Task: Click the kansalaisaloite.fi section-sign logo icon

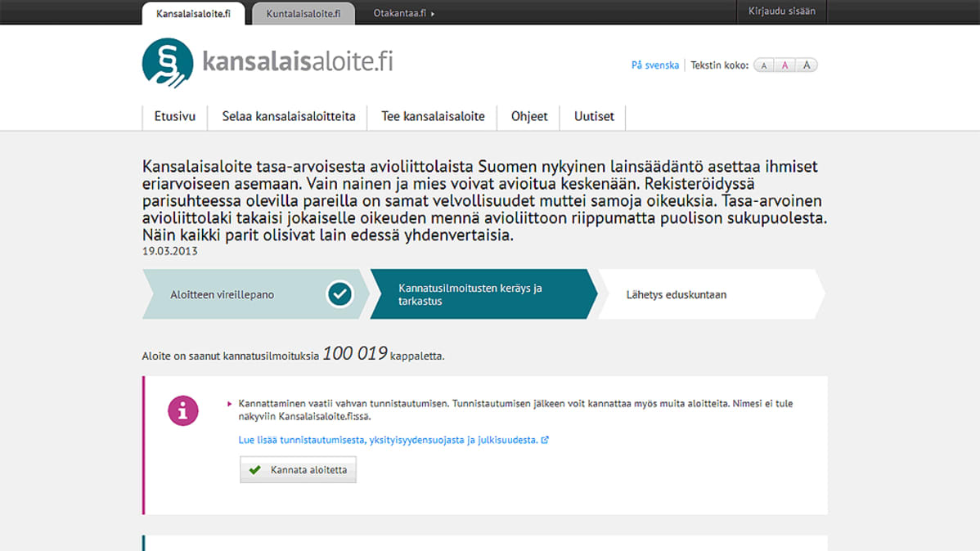Action: 168,62
